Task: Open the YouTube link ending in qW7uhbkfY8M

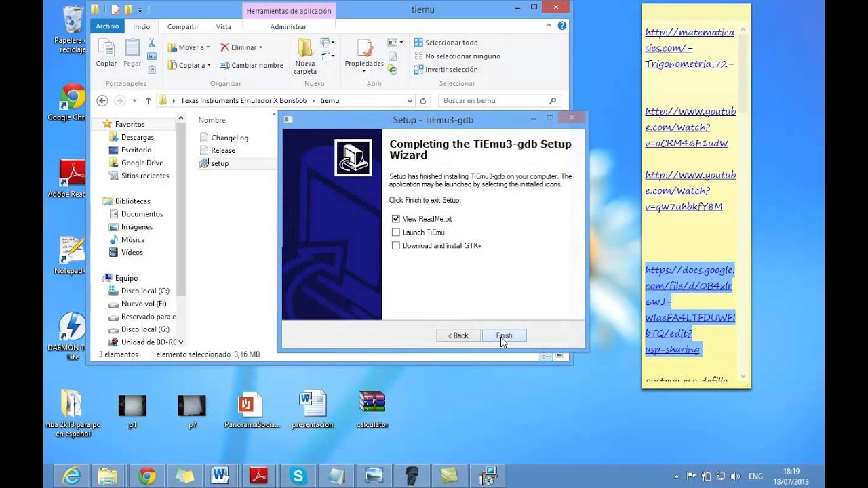Action: pos(690,190)
